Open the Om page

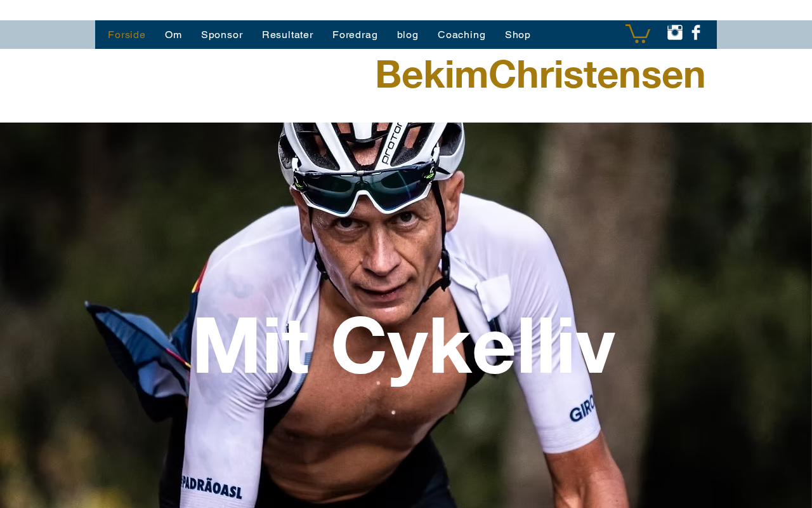(173, 35)
